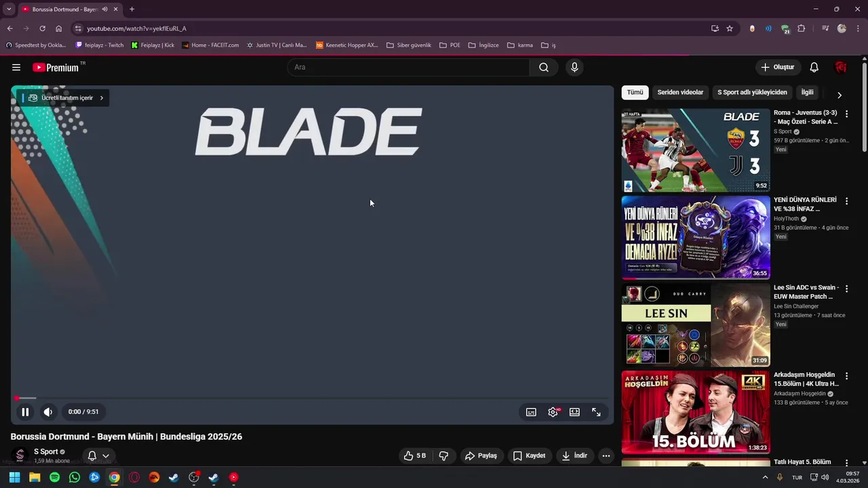
Task: Open a new browser tab
Action: (x=132, y=9)
